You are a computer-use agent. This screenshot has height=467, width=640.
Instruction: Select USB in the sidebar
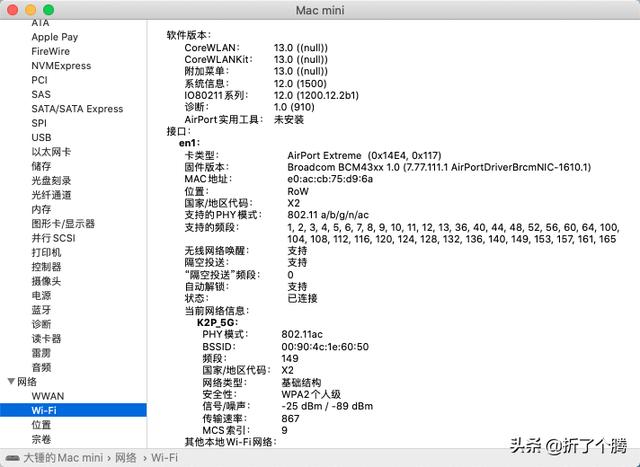41,137
